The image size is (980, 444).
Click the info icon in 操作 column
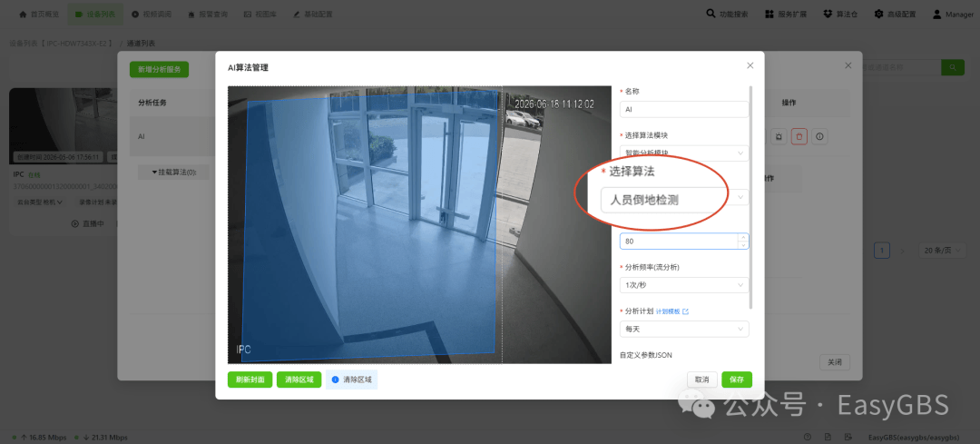[x=820, y=135]
